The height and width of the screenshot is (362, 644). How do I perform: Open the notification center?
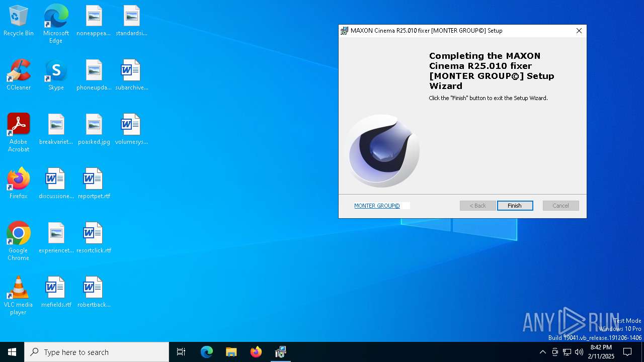click(627, 352)
